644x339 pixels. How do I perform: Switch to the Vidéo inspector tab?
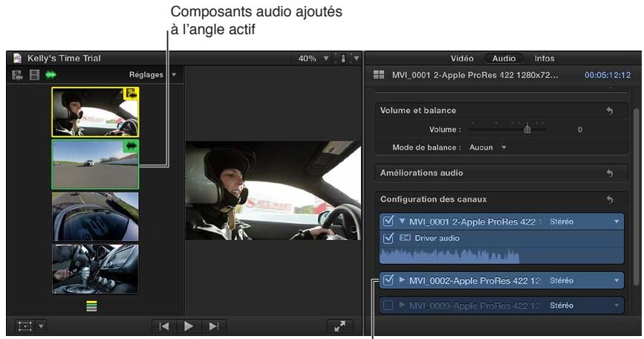462,58
